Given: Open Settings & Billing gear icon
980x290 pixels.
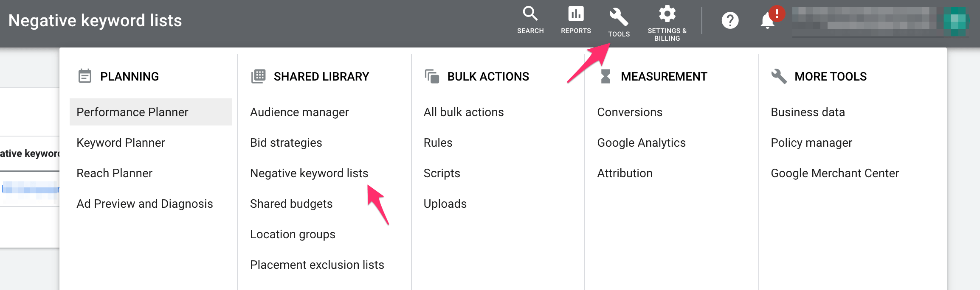Looking at the screenshot, I should 667,14.
